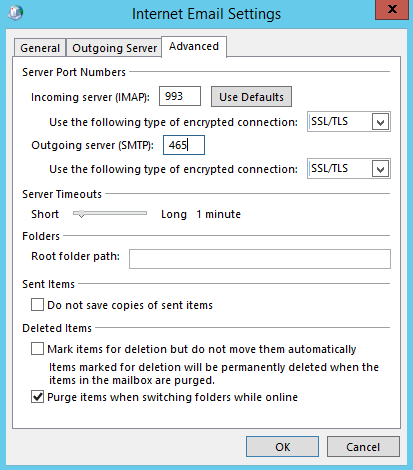Open the Outgoing Server tab
This screenshot has height=470, width=413.
114,48
